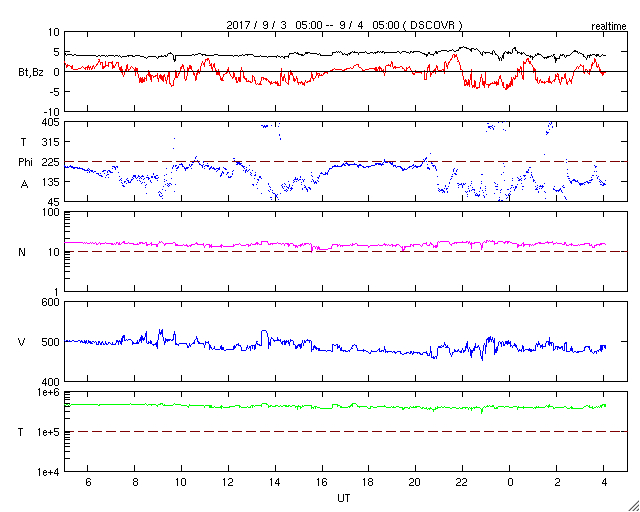The image size is (640, 512).
Task: Select the "135" tick on the Phi axis
Action: click(x=52, y=182)
